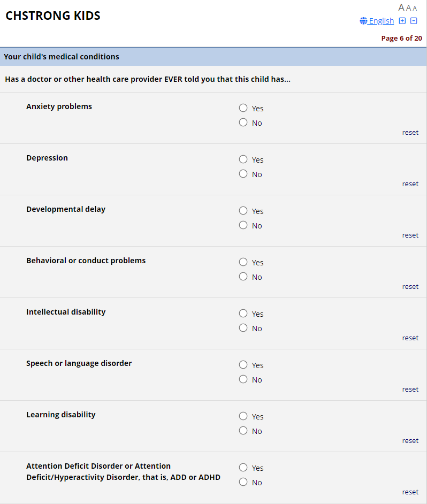Click the globe language icon
This screenshot has width=427, height=504.
pyautogui.click(x=364, y=21)
